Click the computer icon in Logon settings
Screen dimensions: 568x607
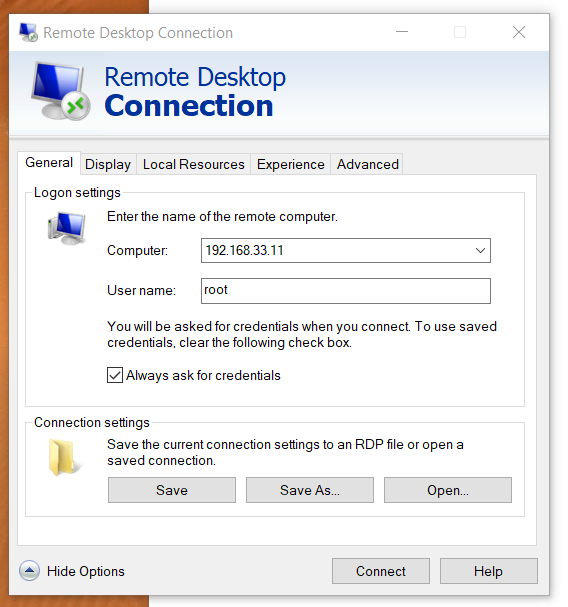coord(67,228)
